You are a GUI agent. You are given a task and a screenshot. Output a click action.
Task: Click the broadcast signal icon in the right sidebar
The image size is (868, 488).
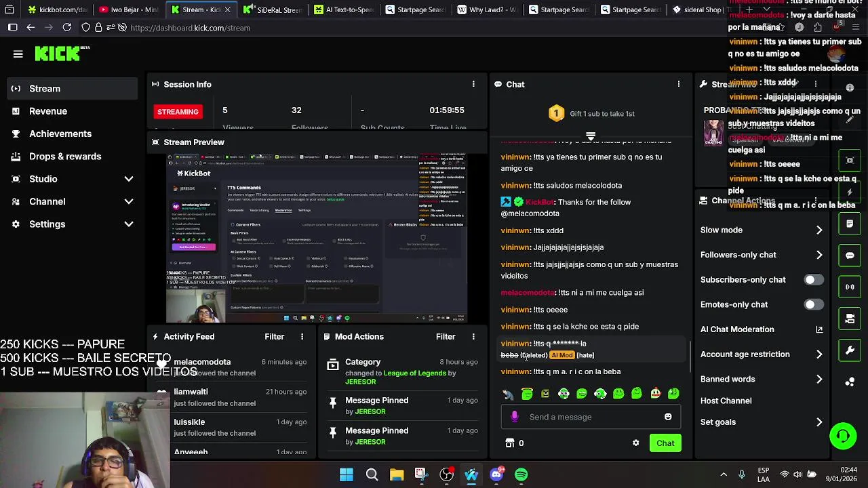(x=850, y=287)
